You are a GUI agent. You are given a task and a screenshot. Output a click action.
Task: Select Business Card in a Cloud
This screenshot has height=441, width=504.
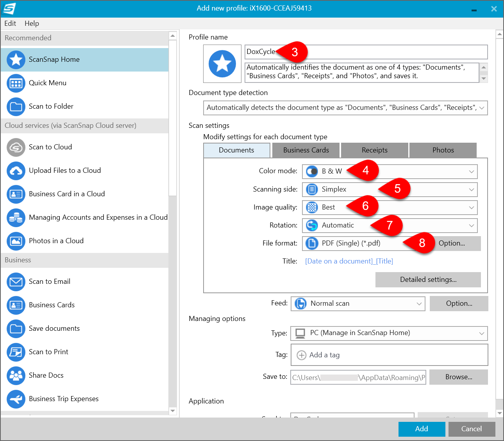click(67, 194)
